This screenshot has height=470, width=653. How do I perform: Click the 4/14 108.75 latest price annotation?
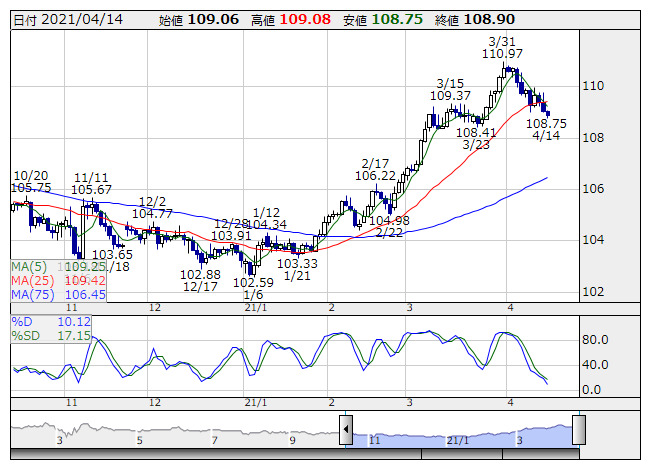pos(547,129)
